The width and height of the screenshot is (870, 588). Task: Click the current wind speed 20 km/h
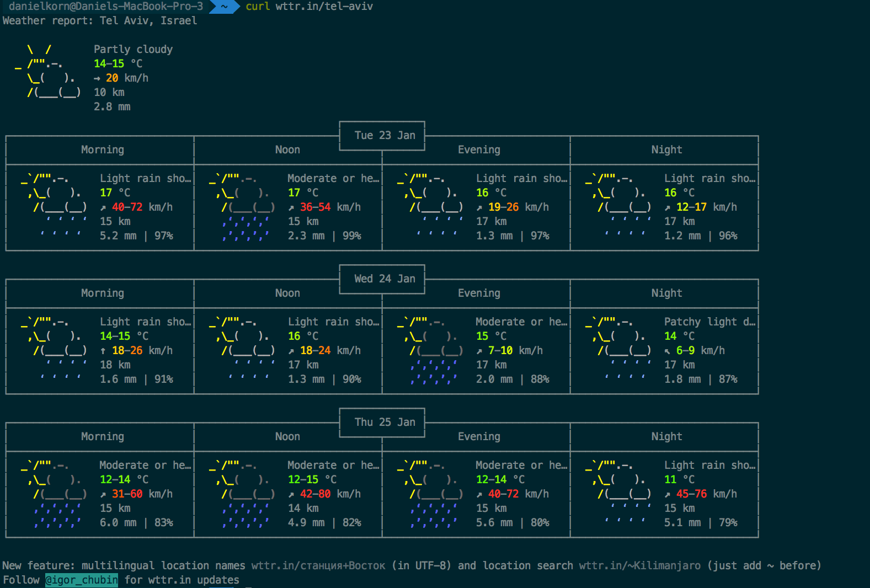pyautogui.click(x=121, y=78)
